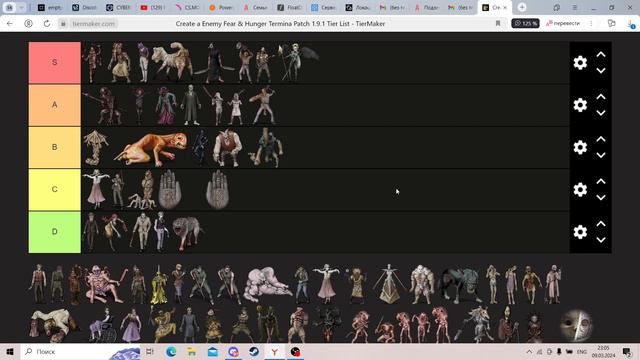Move the B tier row up
Screen dimensions: 640x360
pos(601,139)
